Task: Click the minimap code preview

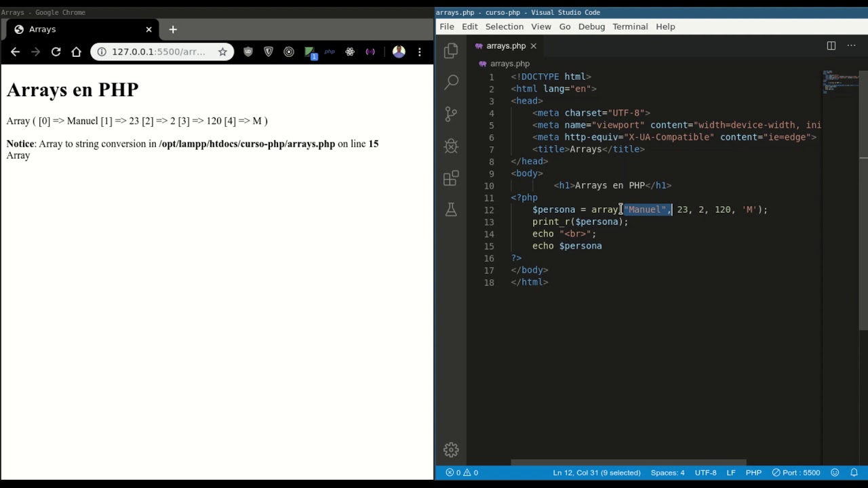Action: (x=841, y=83)
